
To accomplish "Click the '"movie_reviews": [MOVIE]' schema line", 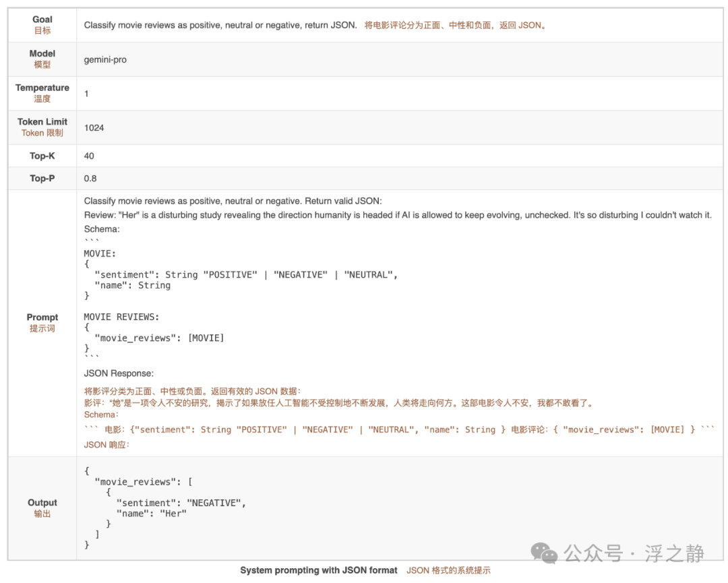I will point(159,338).
